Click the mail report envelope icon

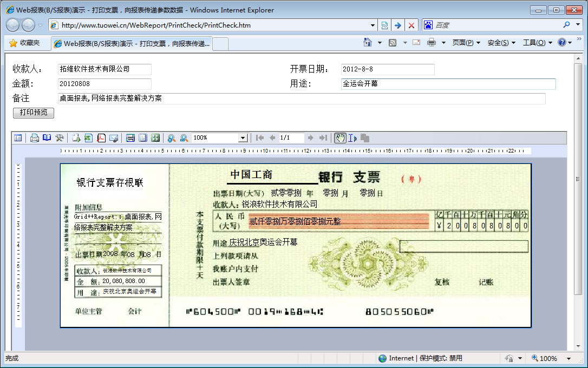click(114, 138)
